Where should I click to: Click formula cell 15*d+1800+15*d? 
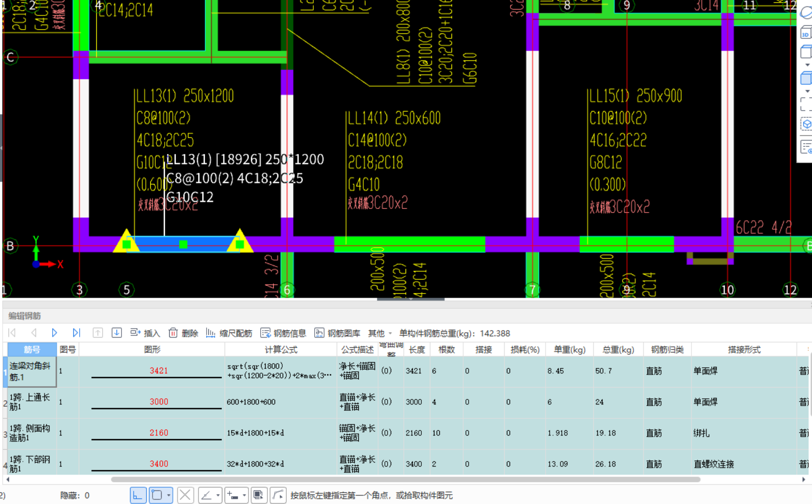click(281, 433)
